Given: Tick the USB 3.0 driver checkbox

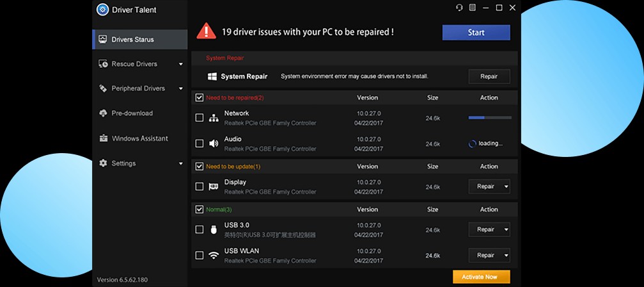Looking at the screenshot, I should (x=200, y=229).
